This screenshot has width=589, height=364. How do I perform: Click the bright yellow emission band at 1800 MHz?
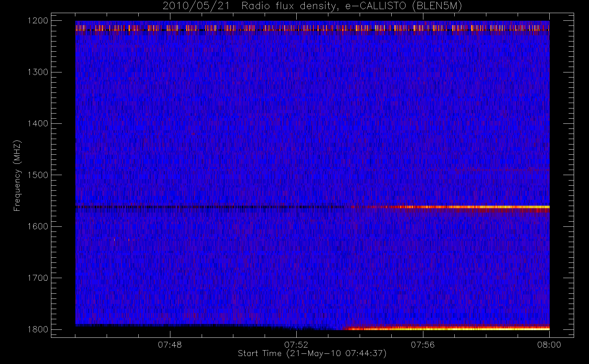click(x=448, y=328)
